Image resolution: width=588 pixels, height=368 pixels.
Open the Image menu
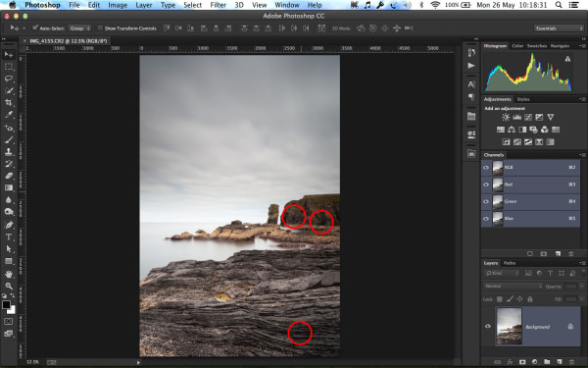118,5
